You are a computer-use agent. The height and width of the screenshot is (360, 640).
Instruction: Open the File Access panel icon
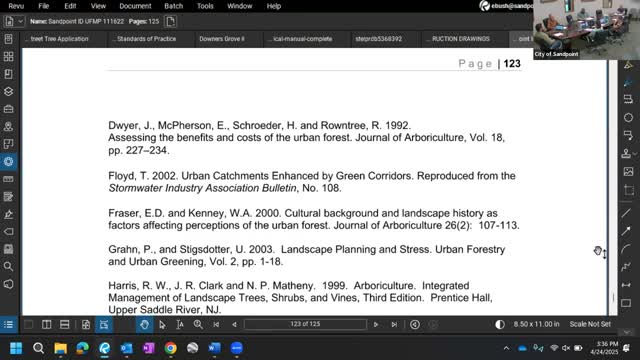point(8,39)
